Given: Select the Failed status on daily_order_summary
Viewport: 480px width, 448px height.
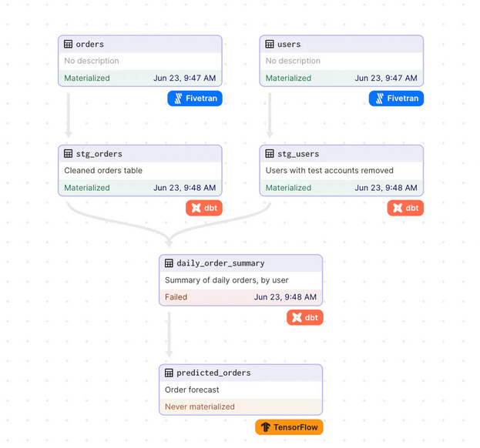Looking at the screenshot, I should pos(176,297).
